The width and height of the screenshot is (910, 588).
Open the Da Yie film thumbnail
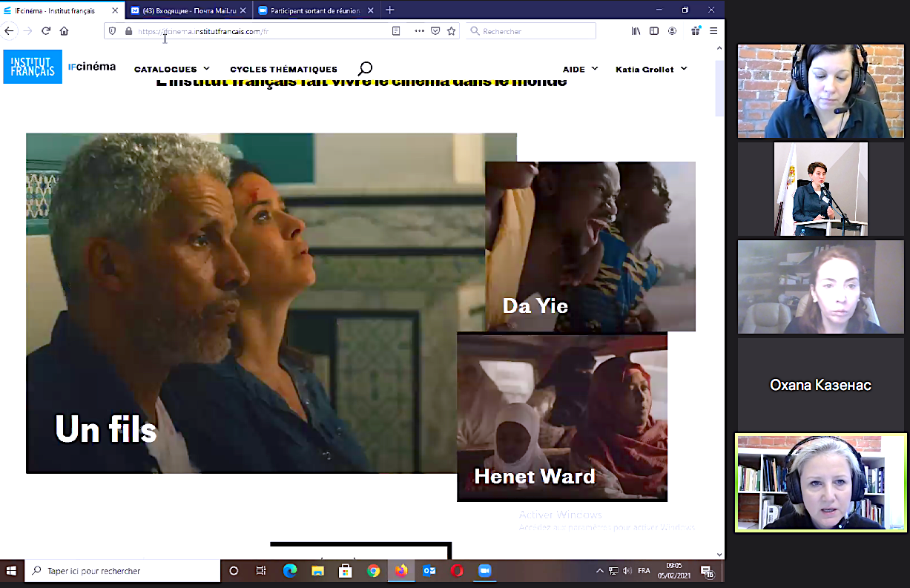pos(590,246)
